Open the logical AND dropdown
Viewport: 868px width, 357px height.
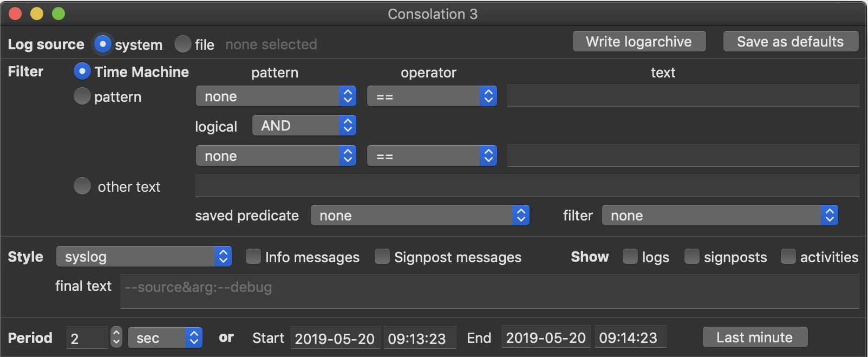tap(304, 126)
